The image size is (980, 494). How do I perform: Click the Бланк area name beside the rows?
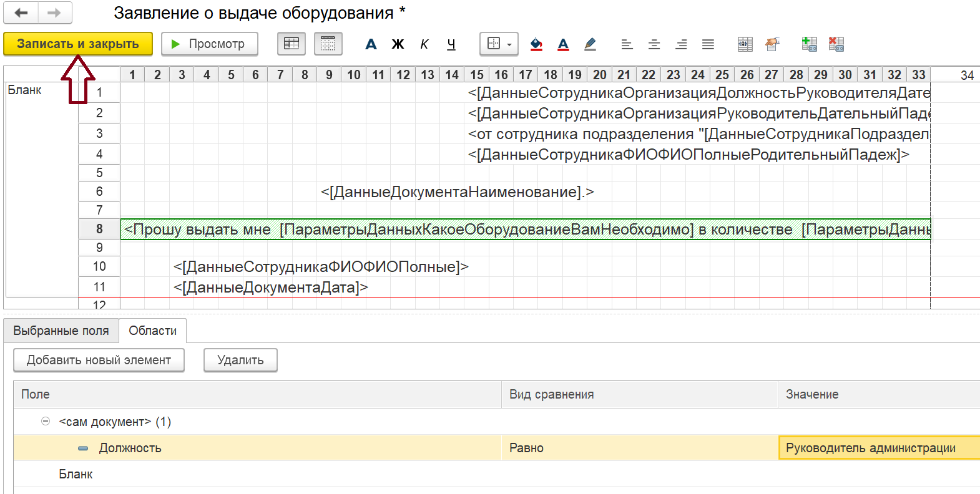(x=24, y=90)
